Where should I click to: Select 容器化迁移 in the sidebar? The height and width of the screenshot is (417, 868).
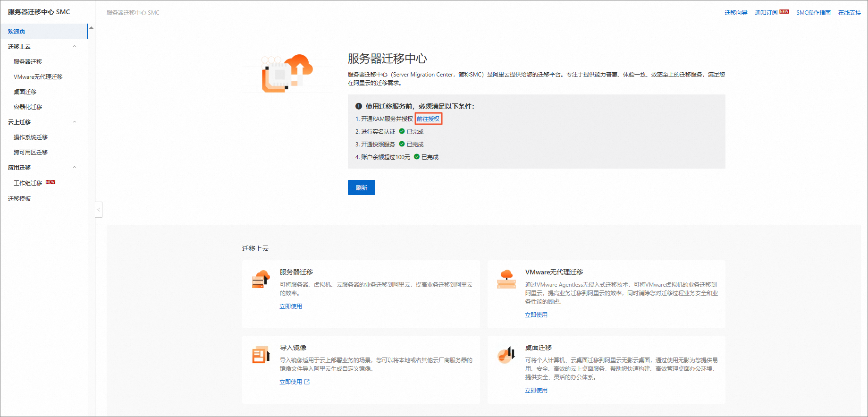pos(28,107)
